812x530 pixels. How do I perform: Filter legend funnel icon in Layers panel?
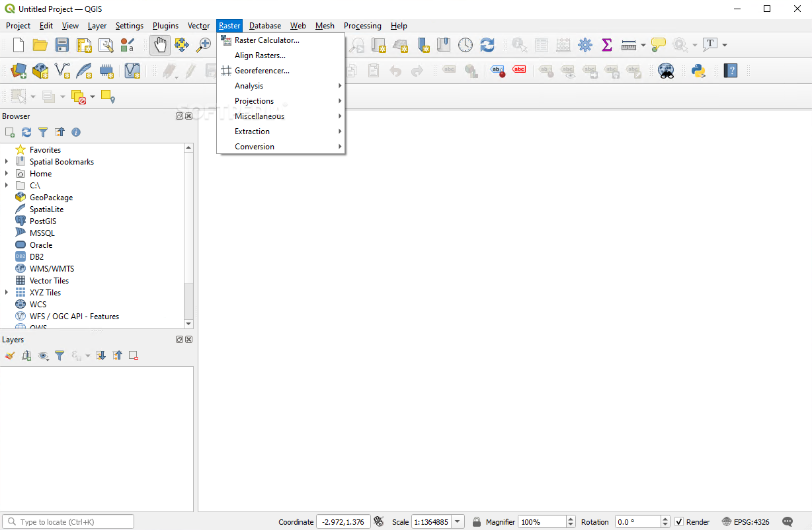coord(60,356)
